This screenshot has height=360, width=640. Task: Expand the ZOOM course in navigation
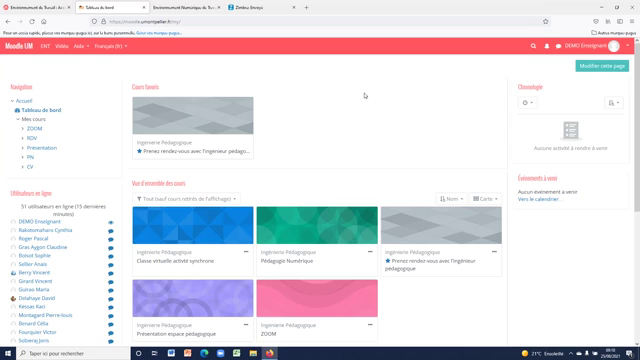click(x=22, y=129)
